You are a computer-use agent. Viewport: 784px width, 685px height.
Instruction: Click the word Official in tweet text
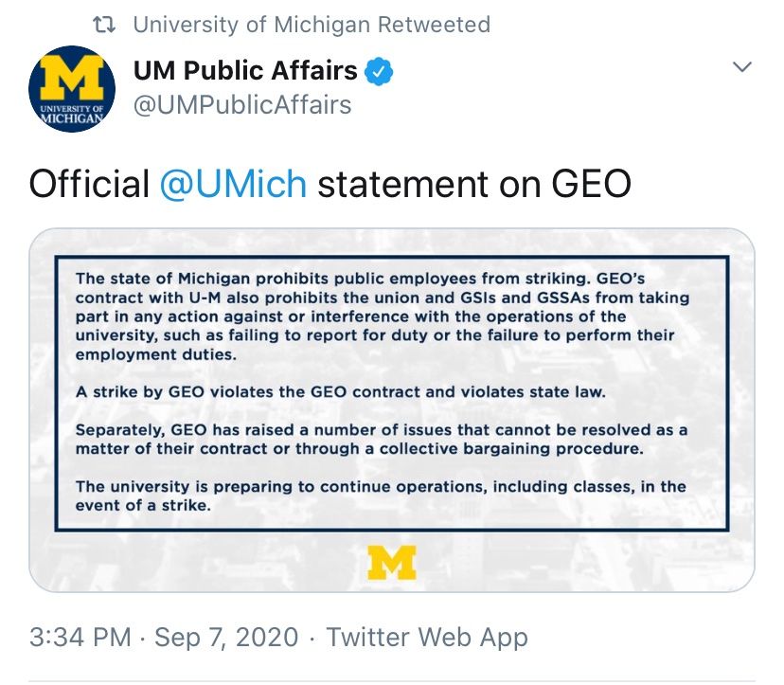coord(89,183)
